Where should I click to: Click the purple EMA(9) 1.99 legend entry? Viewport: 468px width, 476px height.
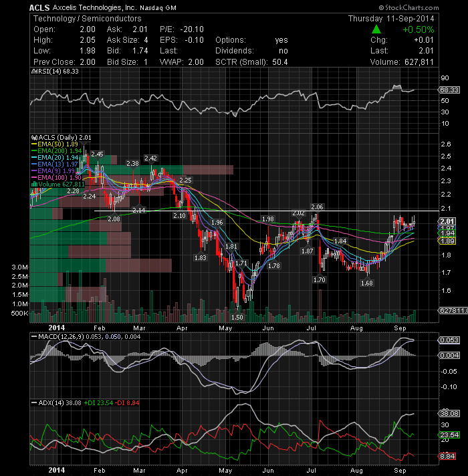click(x=53, y=171)
